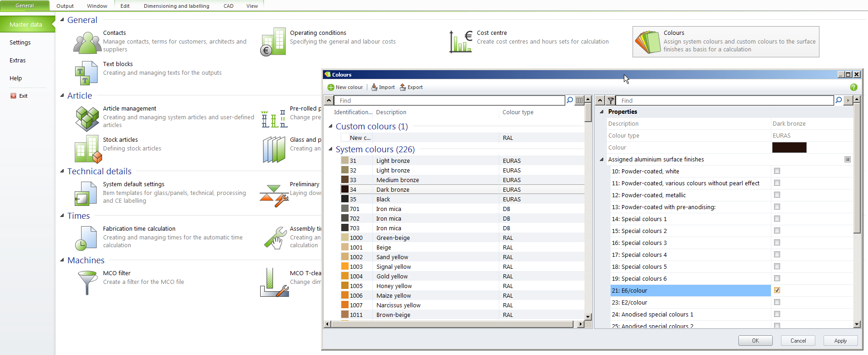Open Text blocks icon
868x355 pixels.
[x=86, y=73]
